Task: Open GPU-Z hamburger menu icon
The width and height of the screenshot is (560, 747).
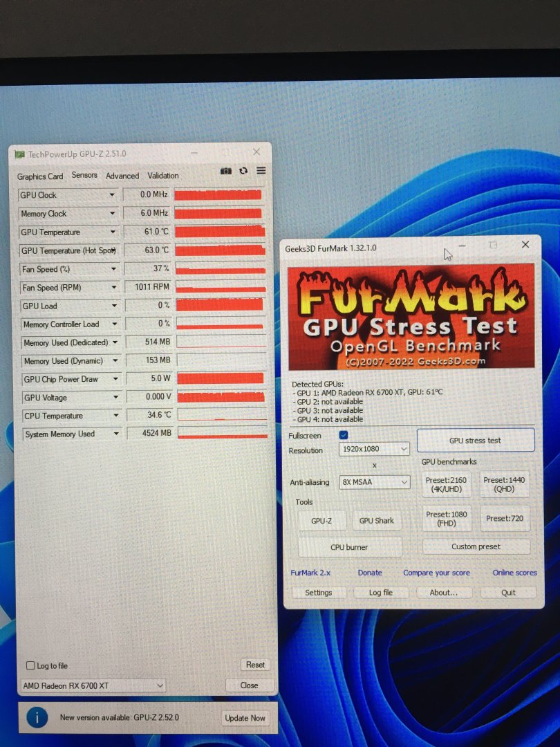Action: [x=261, y=171]
